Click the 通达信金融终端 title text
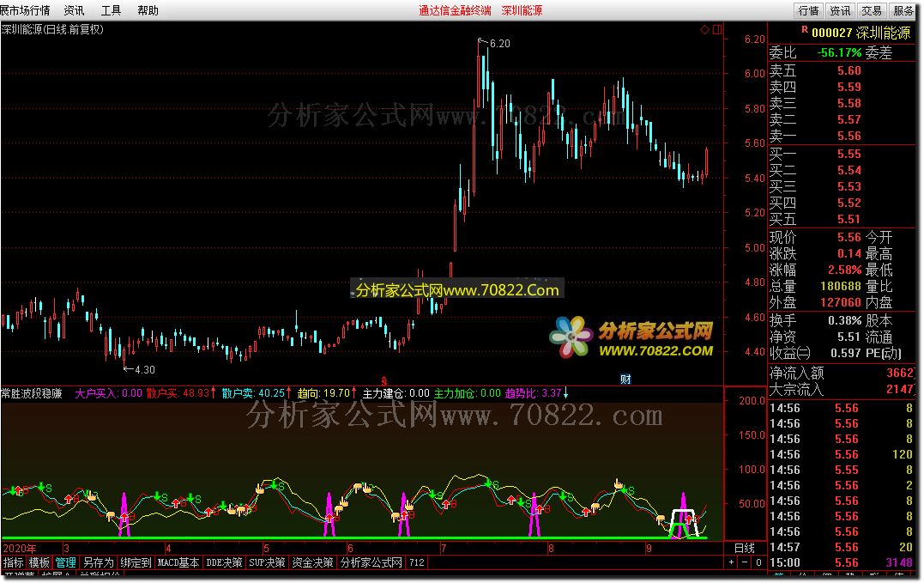The height and width of the screenshot is (583, 924). [x=455, y=10]
